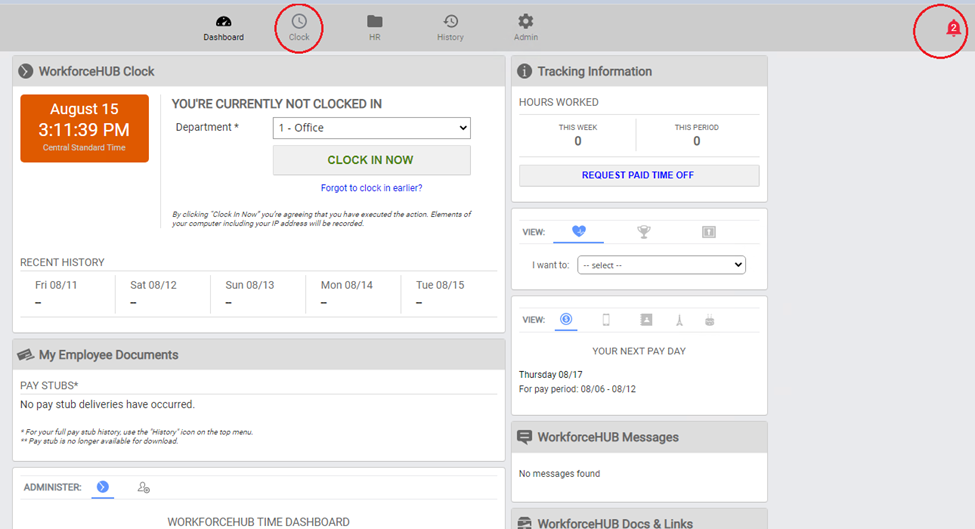Viewport: 975px width, 529px height.
Task: Select the third square info view tab
Action: pos(708,232)
